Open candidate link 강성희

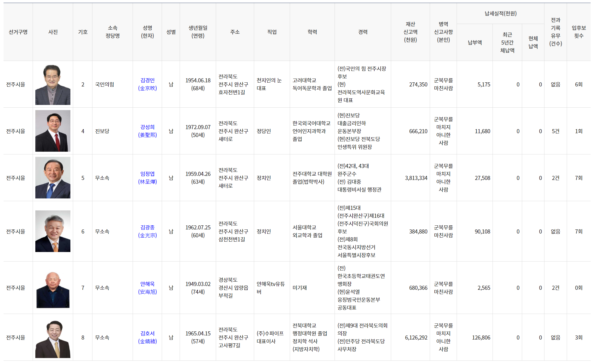147,127
